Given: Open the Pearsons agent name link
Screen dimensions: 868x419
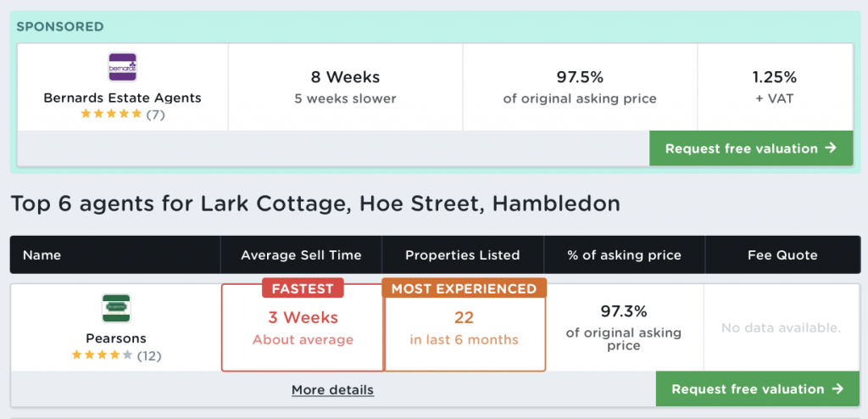Looking at the screenshot, I should (x=115, y=338).
